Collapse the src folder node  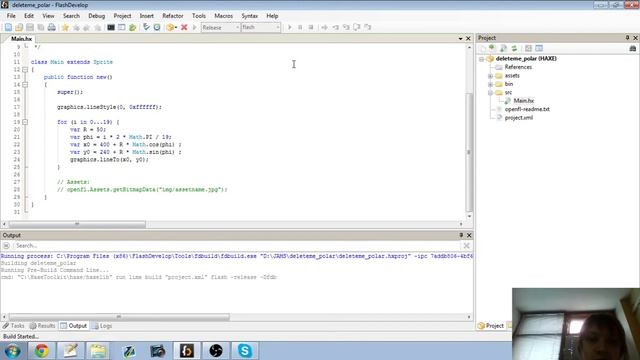[490, 93]
